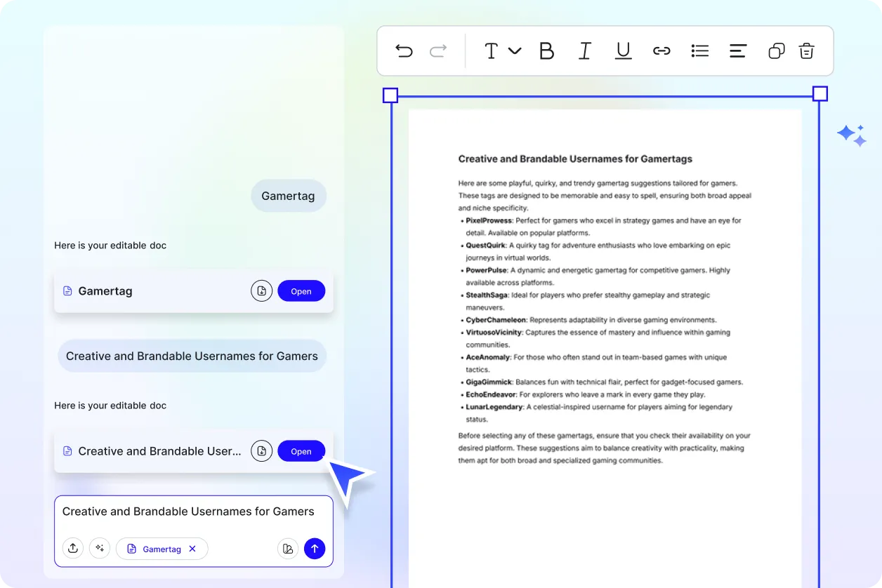Viewport: 882px width, 588px height.
Task: Toggle Bold formatting
Action: click(x=546, y=51)
